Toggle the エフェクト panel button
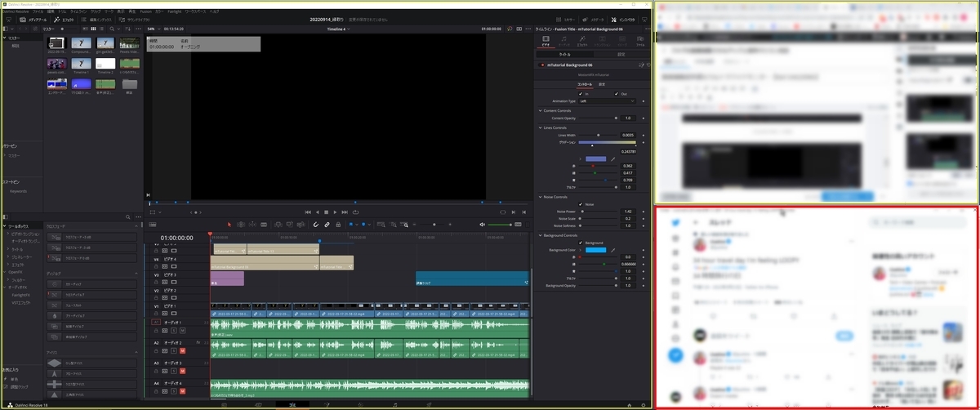The width and height of the screenshot is (980, 410). tap(64, 20)
